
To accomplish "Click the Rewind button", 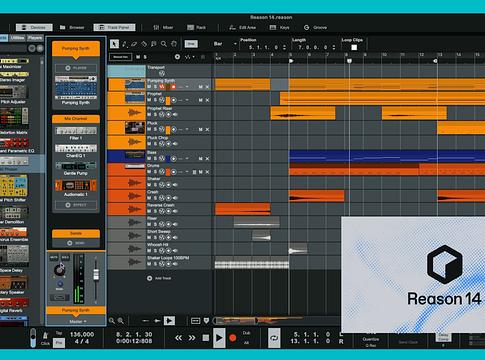I will [x=179, y=338].
